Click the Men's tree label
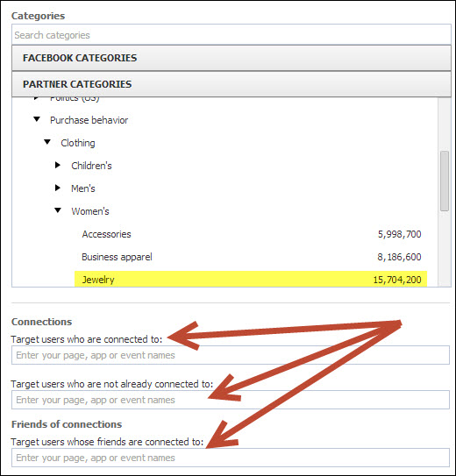This screenshot has width=456, height=476. 83,188
